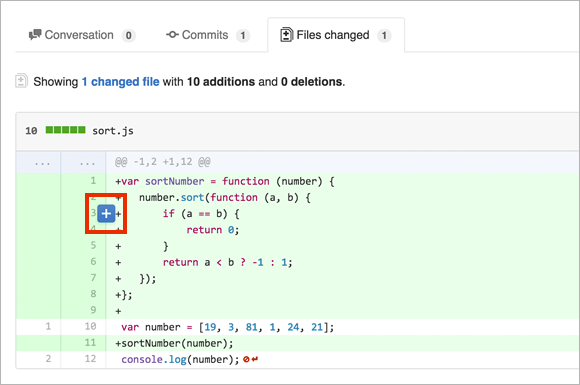Click the code line 'if (a == b) {'

201,214
